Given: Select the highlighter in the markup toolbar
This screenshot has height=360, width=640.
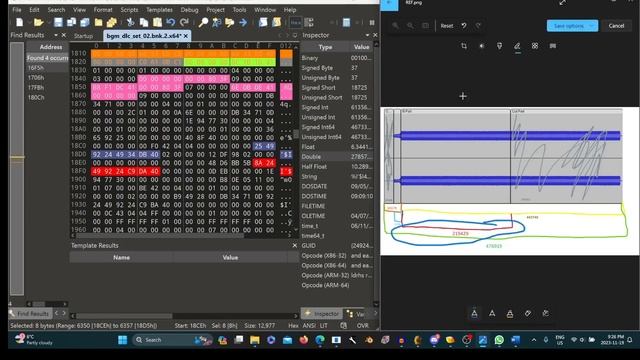Looking at the screenshot, I should [510, 313].
